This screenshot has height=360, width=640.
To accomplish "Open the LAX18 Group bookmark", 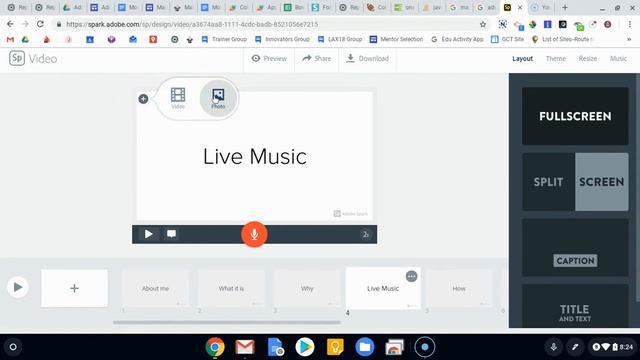I will click(340, 39).
